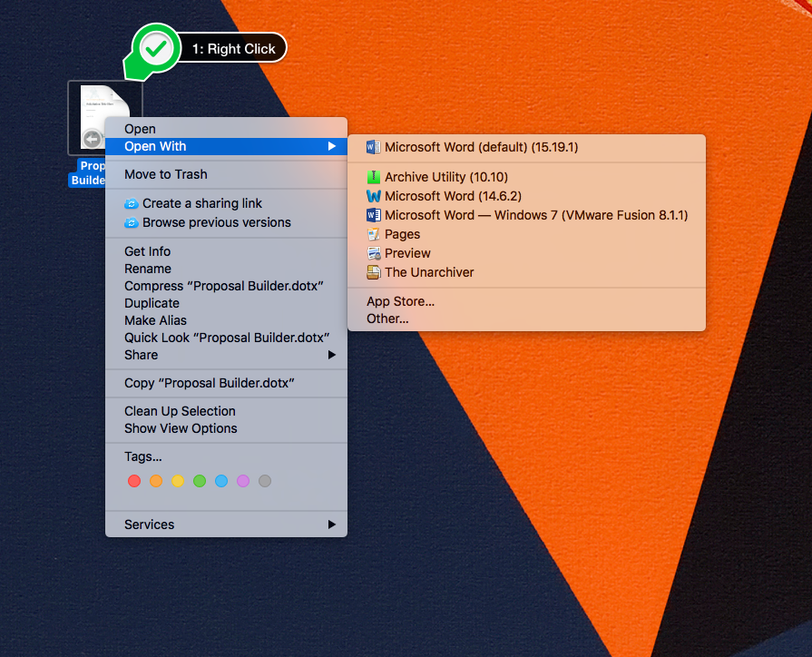Click the cloud icon beside Browse previous versions
Screen dimensions: 812x657
tap(132, 223)
